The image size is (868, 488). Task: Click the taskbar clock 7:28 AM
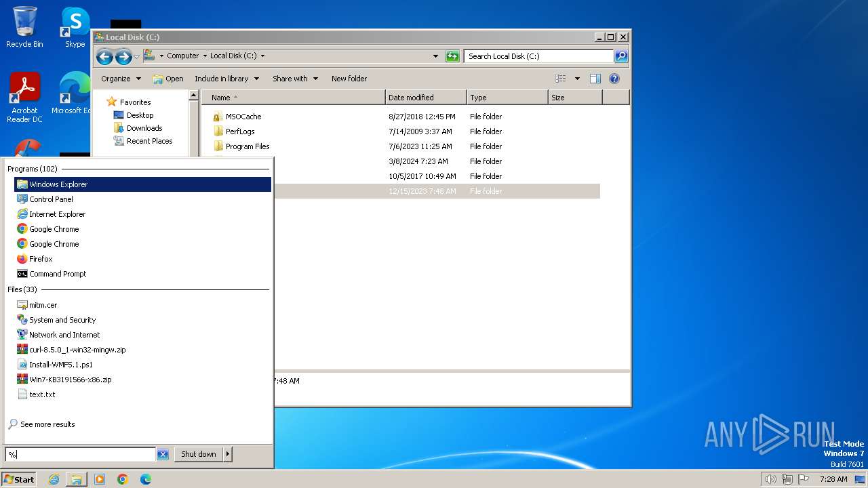click(x=833, y=479)
